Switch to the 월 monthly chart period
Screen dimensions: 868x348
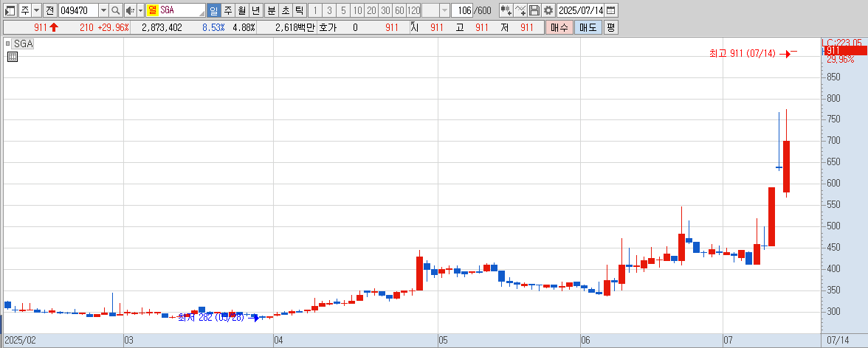pos(241,10)
